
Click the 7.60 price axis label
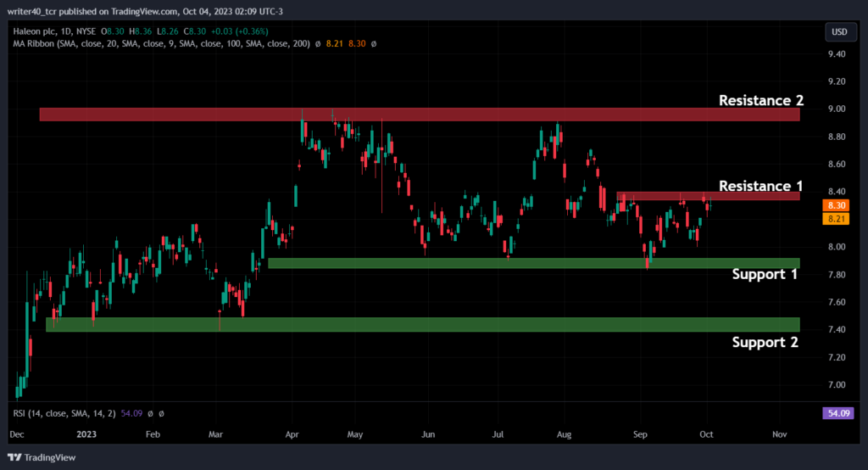(x=837, y=302)
